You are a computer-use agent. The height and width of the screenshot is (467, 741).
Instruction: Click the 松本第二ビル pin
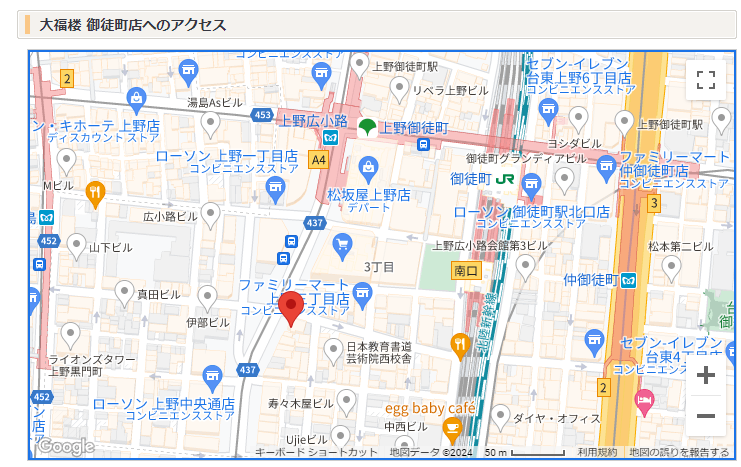[x=671, y=269]
